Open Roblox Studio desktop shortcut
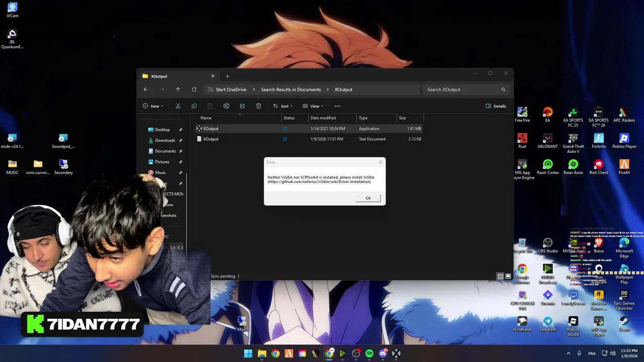Image resolution: width=644 pixels, height=362 pixels. 573,326
